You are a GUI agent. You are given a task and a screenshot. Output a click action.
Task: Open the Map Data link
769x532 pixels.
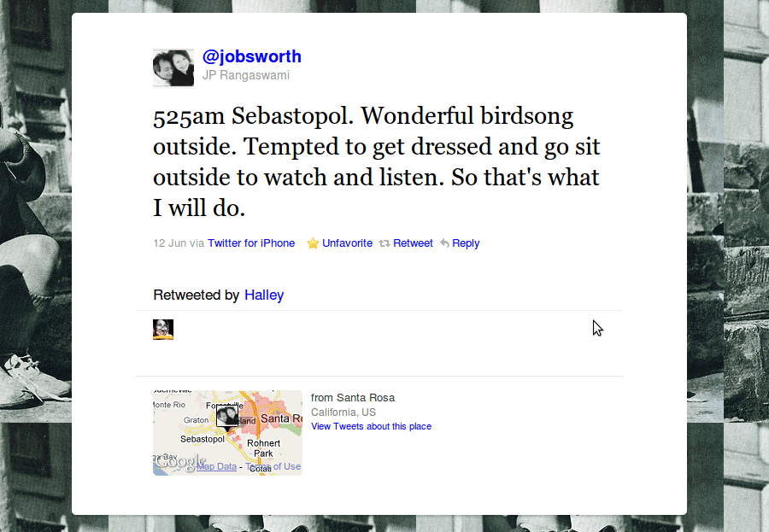(x=217, y=467)
